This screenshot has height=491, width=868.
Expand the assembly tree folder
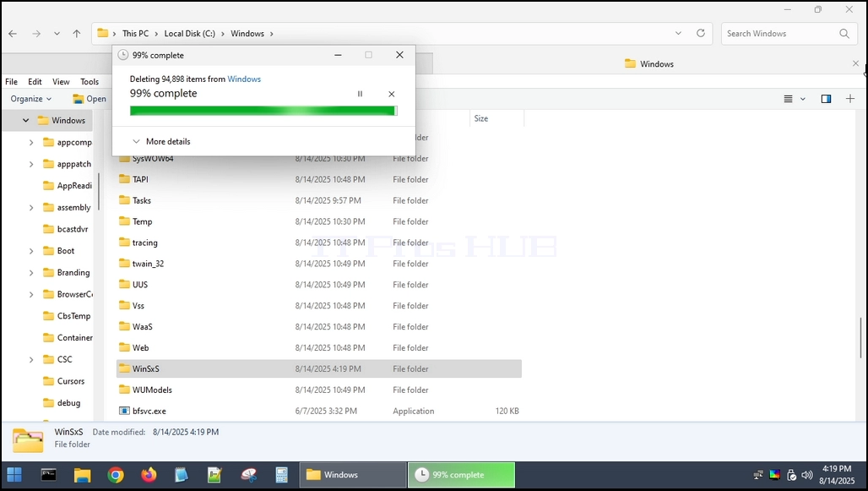pyautogui.click(x=31, y=207)
